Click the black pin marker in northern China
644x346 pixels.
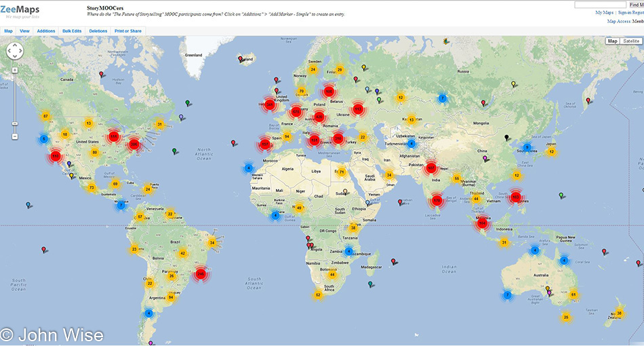point(507,138)
